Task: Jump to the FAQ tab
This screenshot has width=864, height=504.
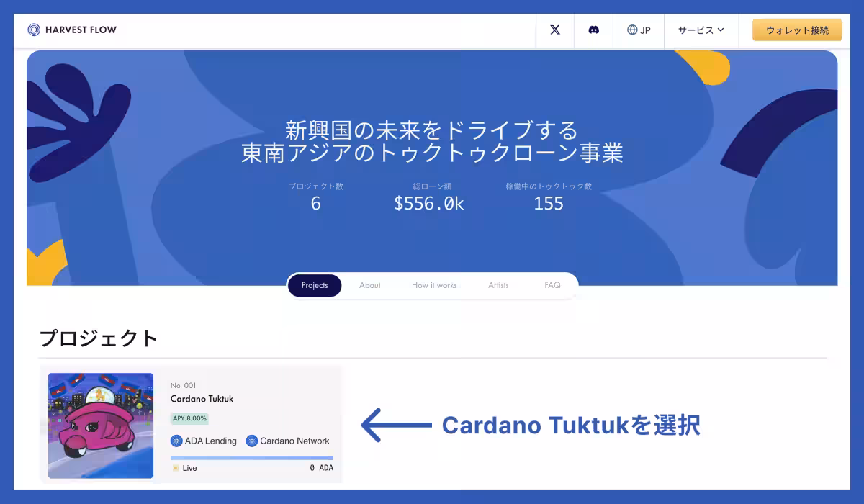Action: coord(552,286)
